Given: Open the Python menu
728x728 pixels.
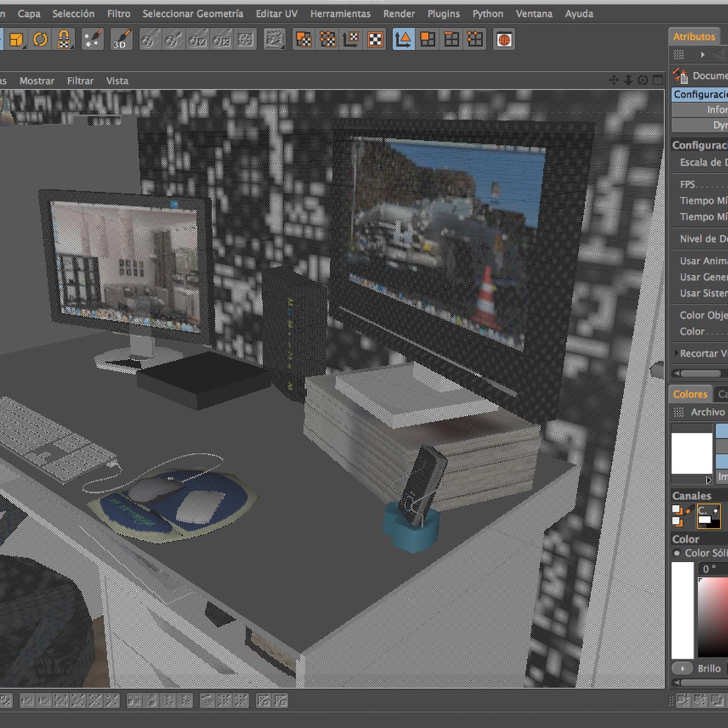Looking at the screenshot, I should [x=487, y=14].
